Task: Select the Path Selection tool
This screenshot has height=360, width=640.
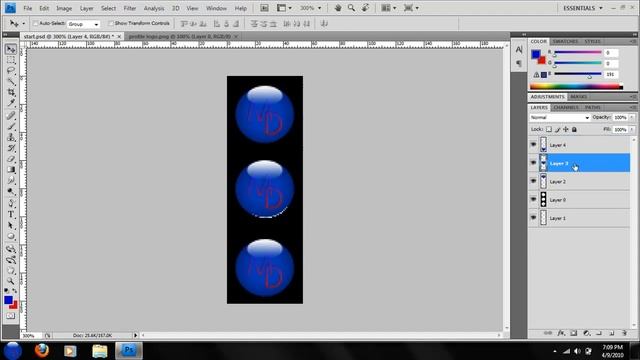Action: point(11,225)
